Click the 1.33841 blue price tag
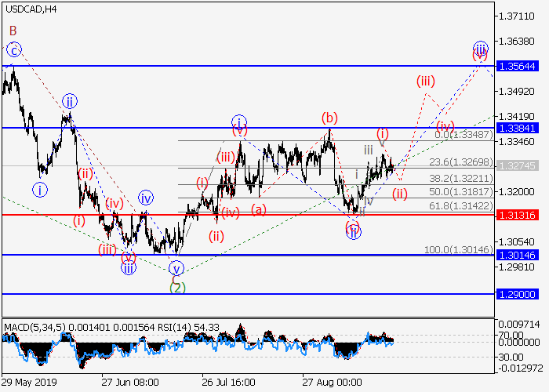The image size is (549, 392). 521,127
